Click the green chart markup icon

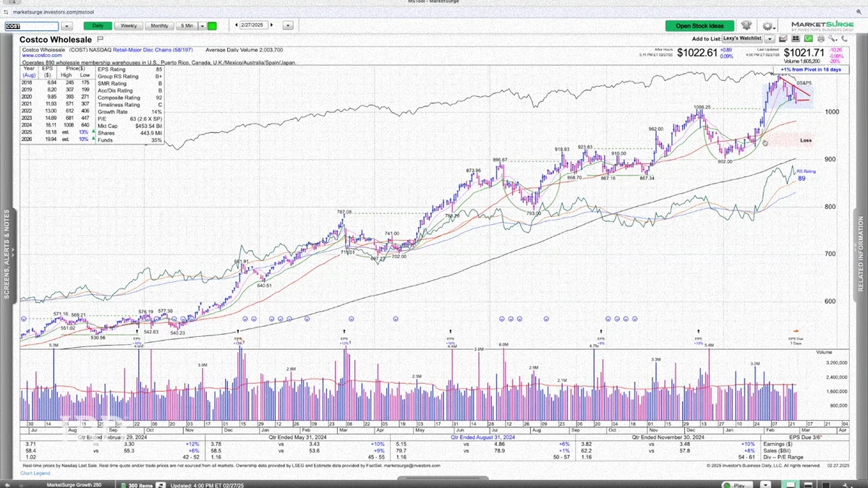[x=808, y=39]
